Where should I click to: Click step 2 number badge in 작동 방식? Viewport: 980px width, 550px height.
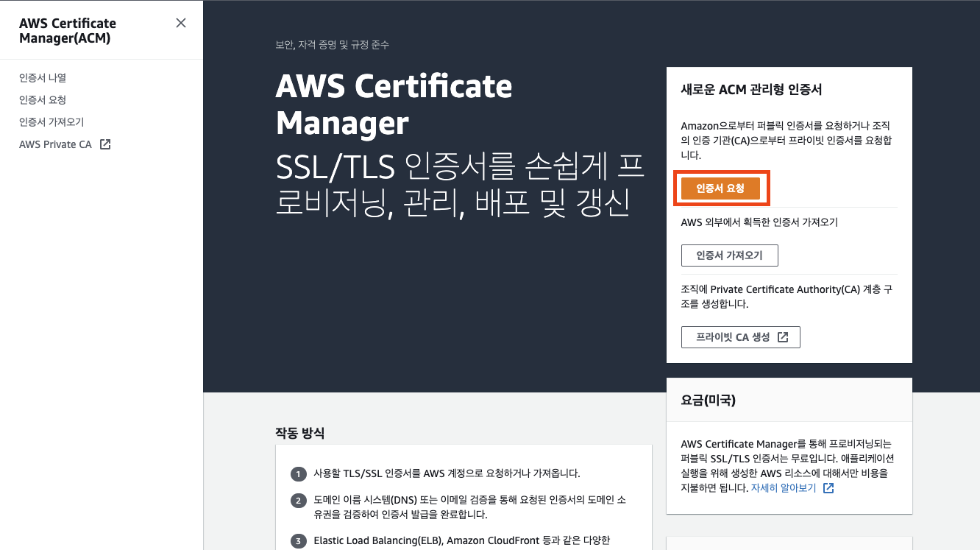298,501
